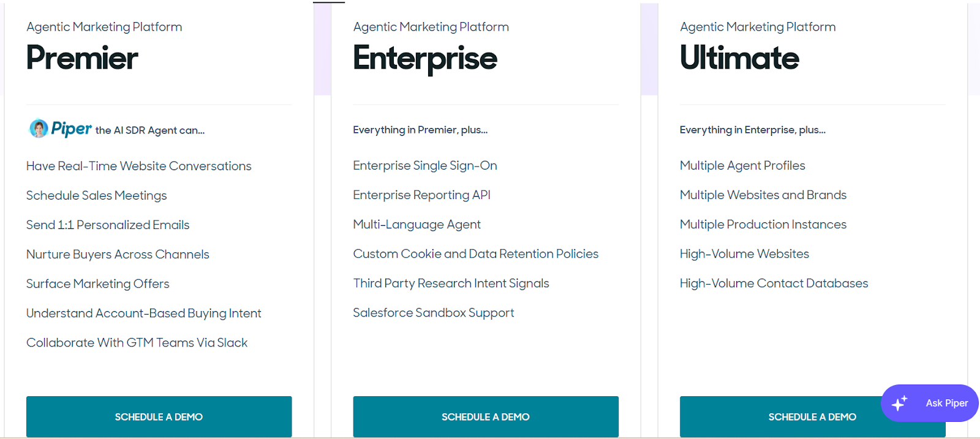Click Enterprise Single Sign-On feature
980x439 pixels.
pyautogui.click(x=424, y=165)
